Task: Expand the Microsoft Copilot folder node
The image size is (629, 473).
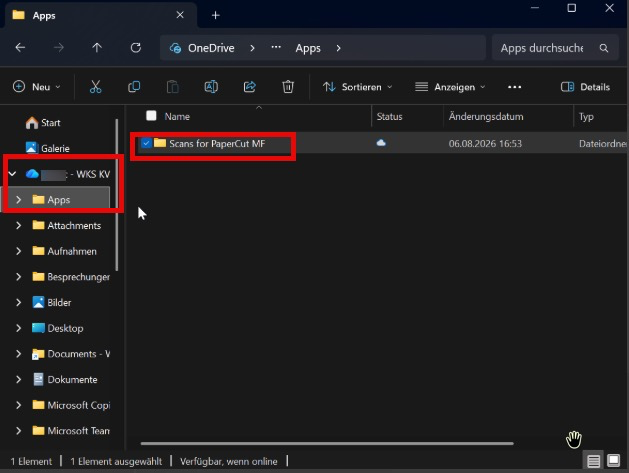Action: pos(18,405)
